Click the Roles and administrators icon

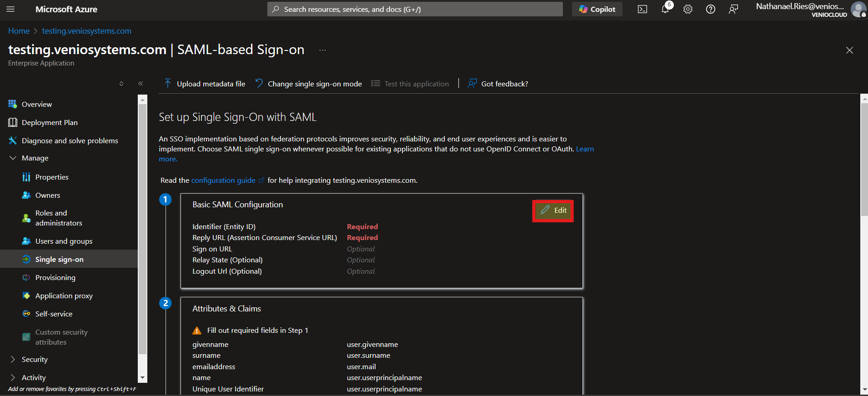(x=26, y=218)
